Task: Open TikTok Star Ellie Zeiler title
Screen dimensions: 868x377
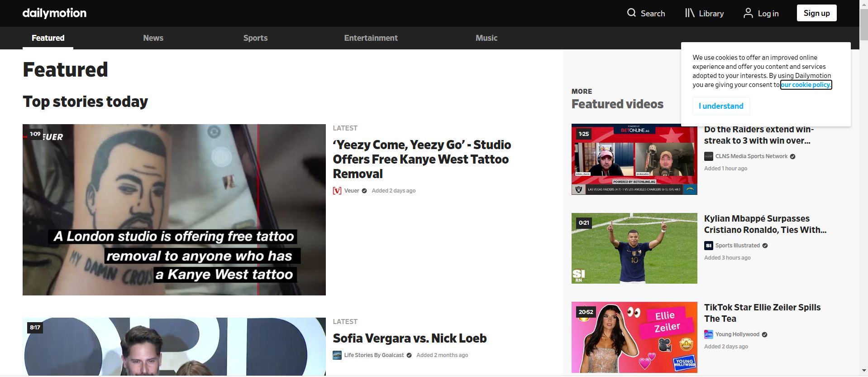Action: point(762,313)
